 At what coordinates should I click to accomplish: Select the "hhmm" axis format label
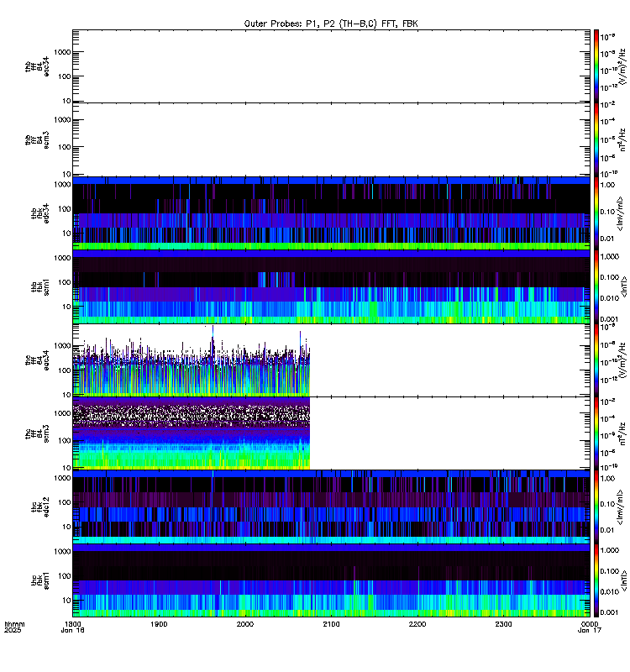coord(14,624)
